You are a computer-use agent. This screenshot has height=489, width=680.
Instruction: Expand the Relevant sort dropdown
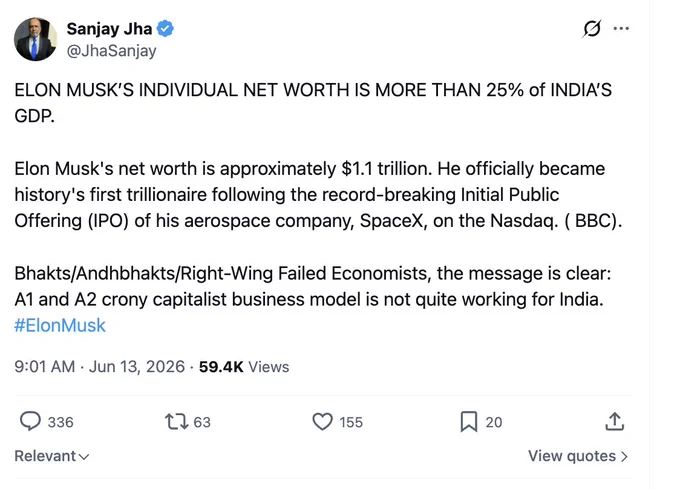coord(52,456)
